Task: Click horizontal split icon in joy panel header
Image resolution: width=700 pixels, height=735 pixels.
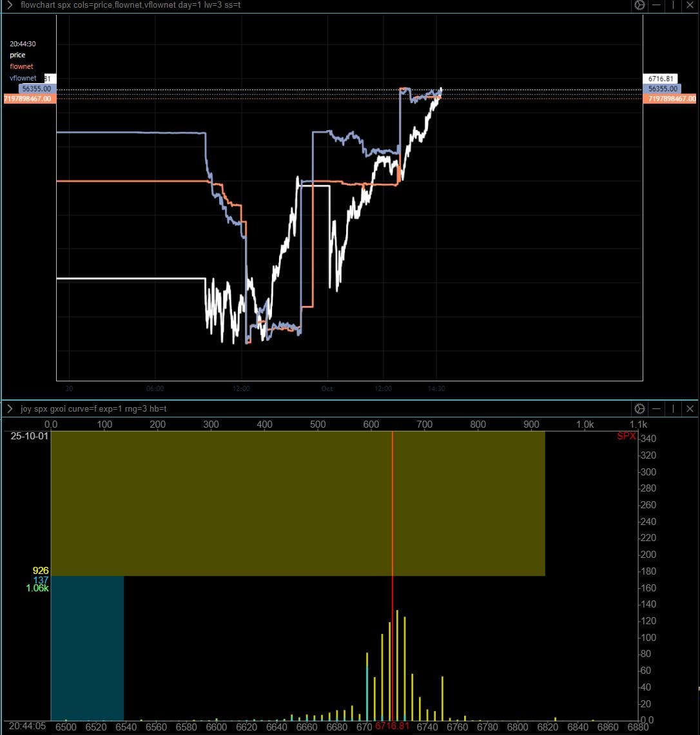Action: click(x=656, y=409)
